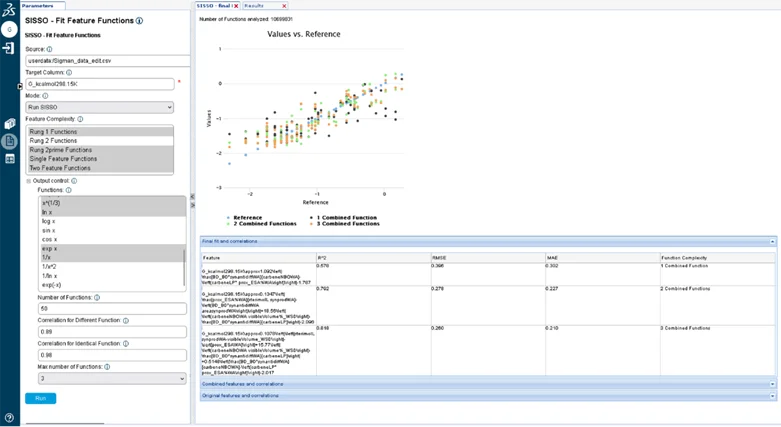Click info icon next to SISSO title
Screen dimensions: 781x427
[x=139, y=20]
